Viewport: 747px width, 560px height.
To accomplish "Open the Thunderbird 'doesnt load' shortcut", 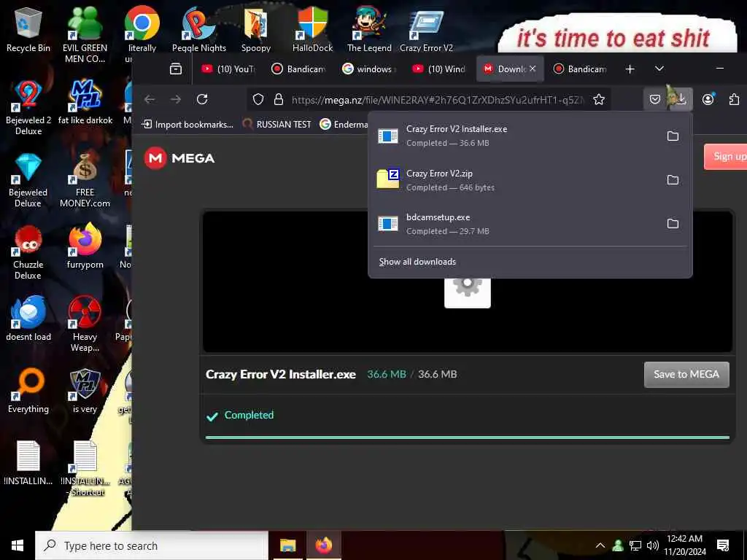I will click(28, 318).
